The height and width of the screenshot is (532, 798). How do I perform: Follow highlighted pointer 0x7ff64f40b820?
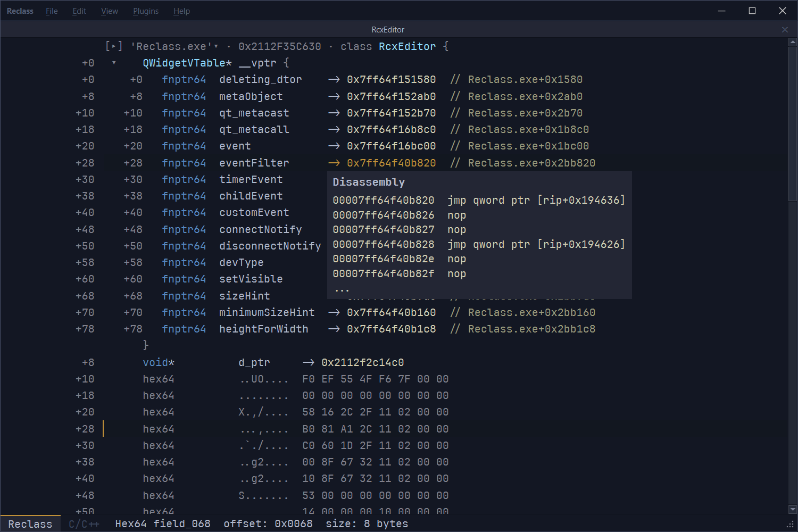click(x=391, y=163)
